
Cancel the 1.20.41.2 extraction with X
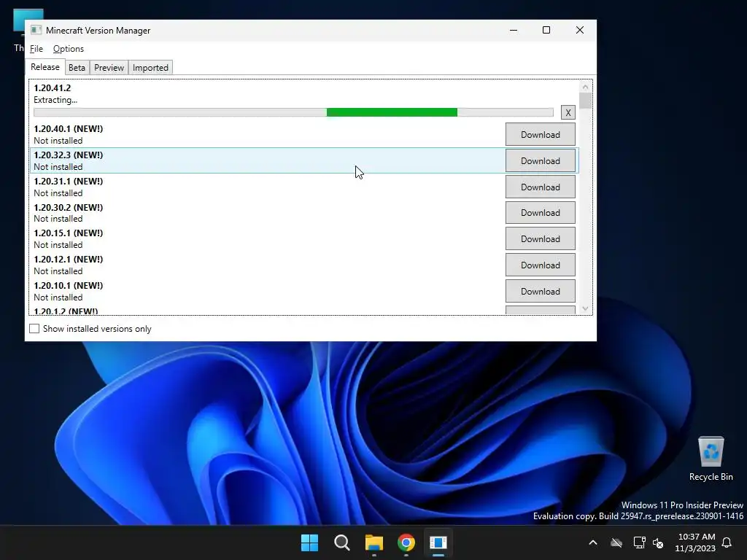coord(568,112)
